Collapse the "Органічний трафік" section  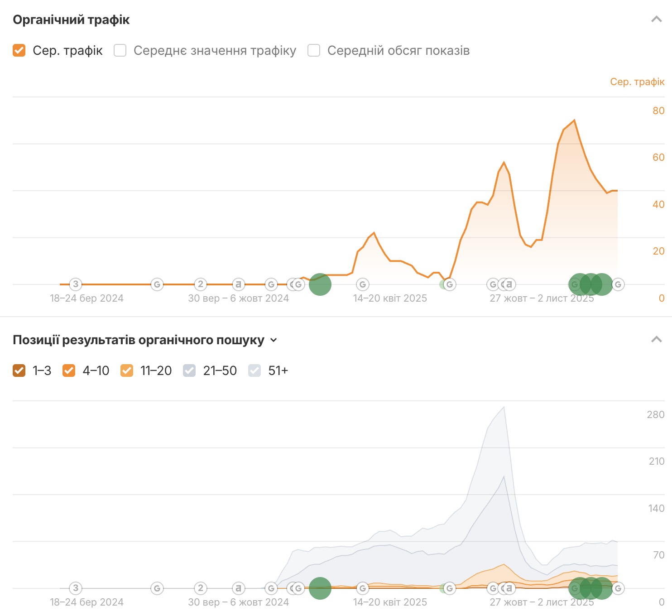(656, 19)
